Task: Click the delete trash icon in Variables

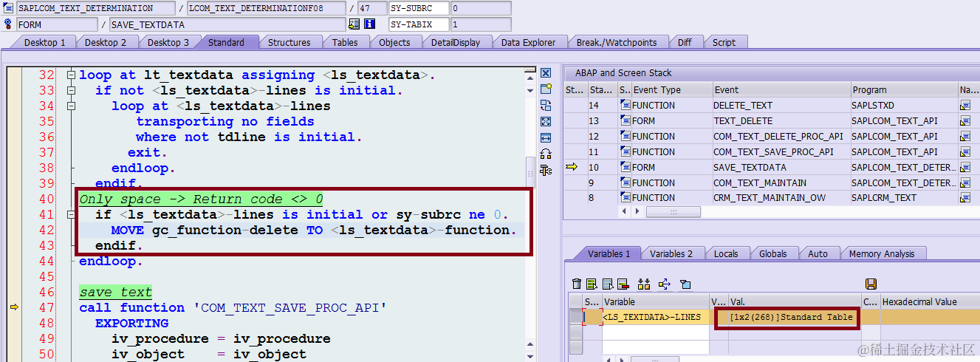Action: point(577,284)
